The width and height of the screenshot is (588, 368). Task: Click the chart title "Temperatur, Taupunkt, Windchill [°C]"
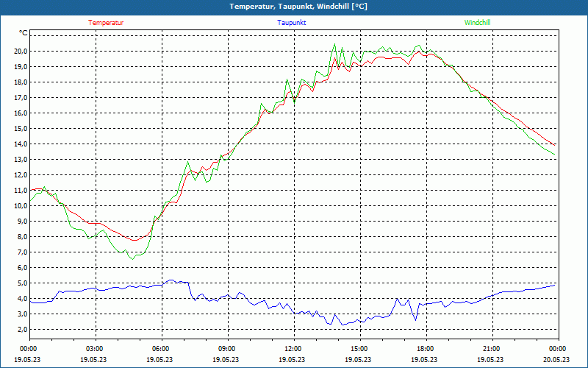298,7
